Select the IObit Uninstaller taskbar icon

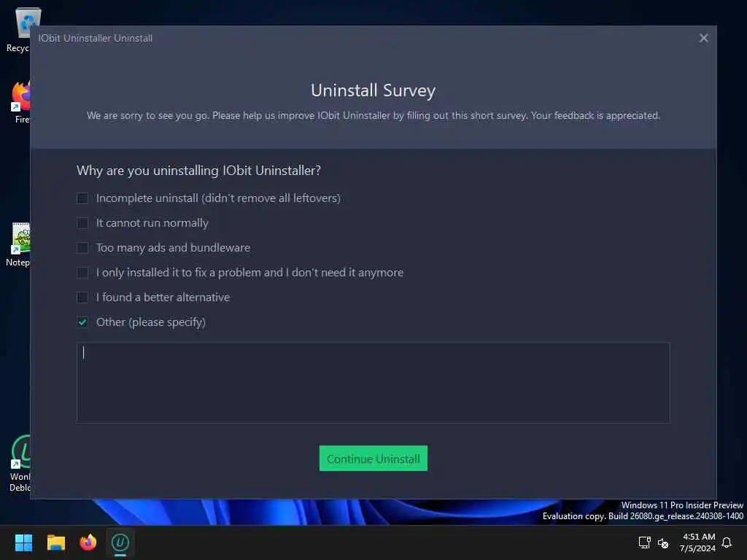coord(120,542)
